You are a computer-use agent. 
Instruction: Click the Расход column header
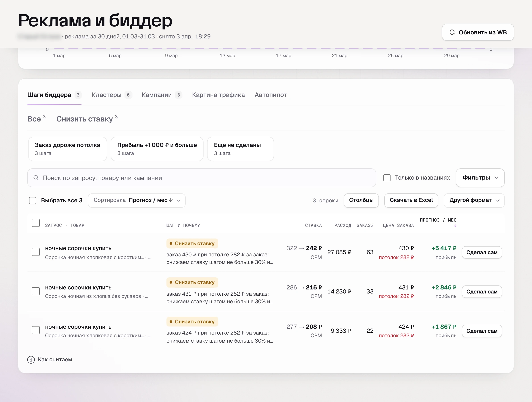[x=343, y=226]
